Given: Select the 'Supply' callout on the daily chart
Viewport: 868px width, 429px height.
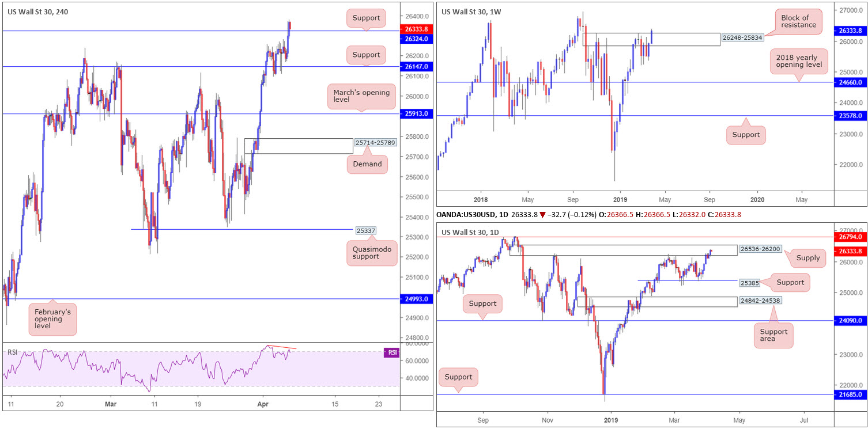Looking at the screenshot, I should click(807, 258).
